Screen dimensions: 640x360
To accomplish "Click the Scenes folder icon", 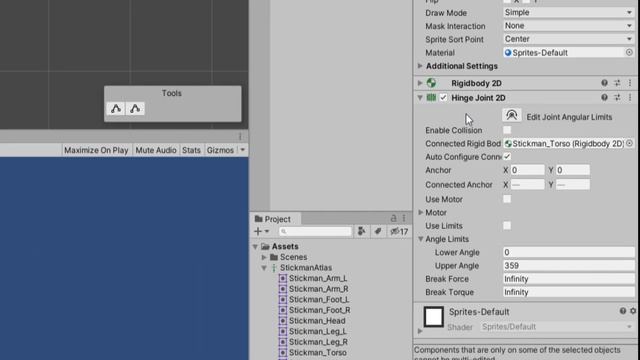I will click(274, 257).
